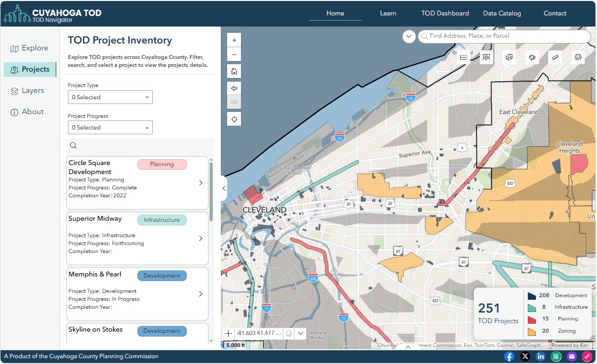Reset map to home extent
Image resolution: width=597 pixels, height=364 pixels.
tap(234, 71)
